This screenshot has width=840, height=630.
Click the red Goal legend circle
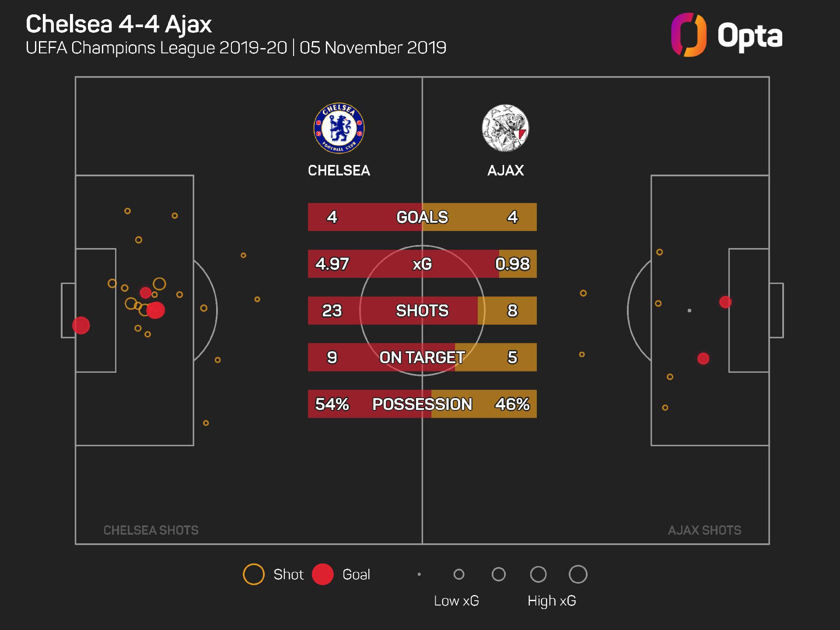tap(323, 574)
